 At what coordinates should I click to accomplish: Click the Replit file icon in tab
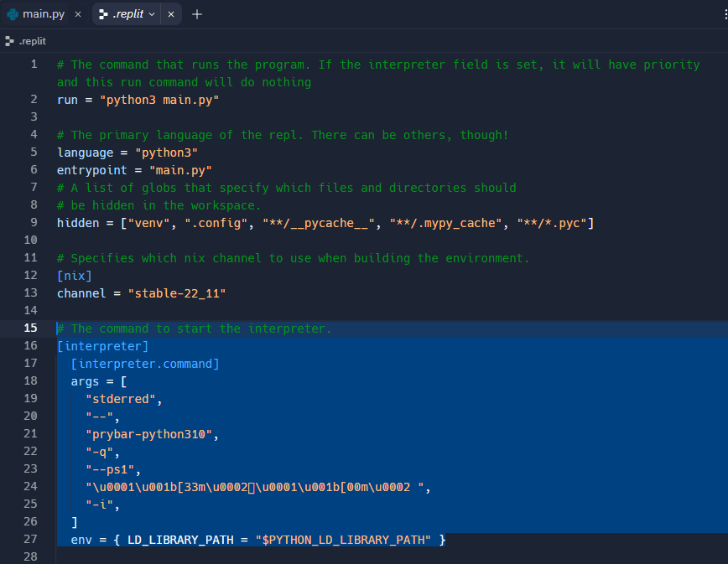103,14
